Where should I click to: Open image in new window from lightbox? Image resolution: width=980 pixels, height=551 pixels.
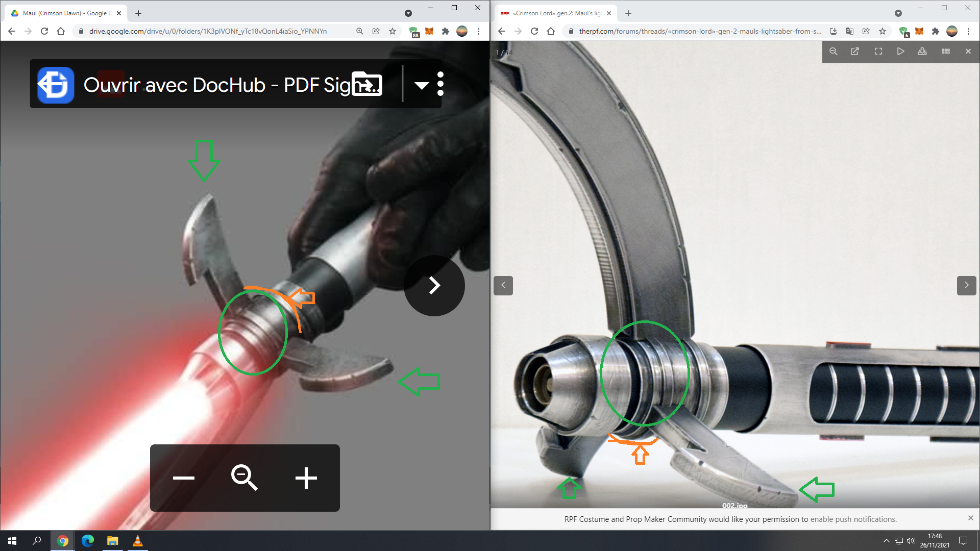point(855,52)
